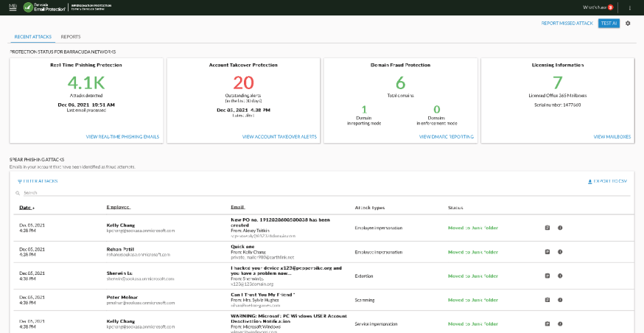
Task: Click Moved to Junk folder for Extortion row
Action: (x=473, y=276)
